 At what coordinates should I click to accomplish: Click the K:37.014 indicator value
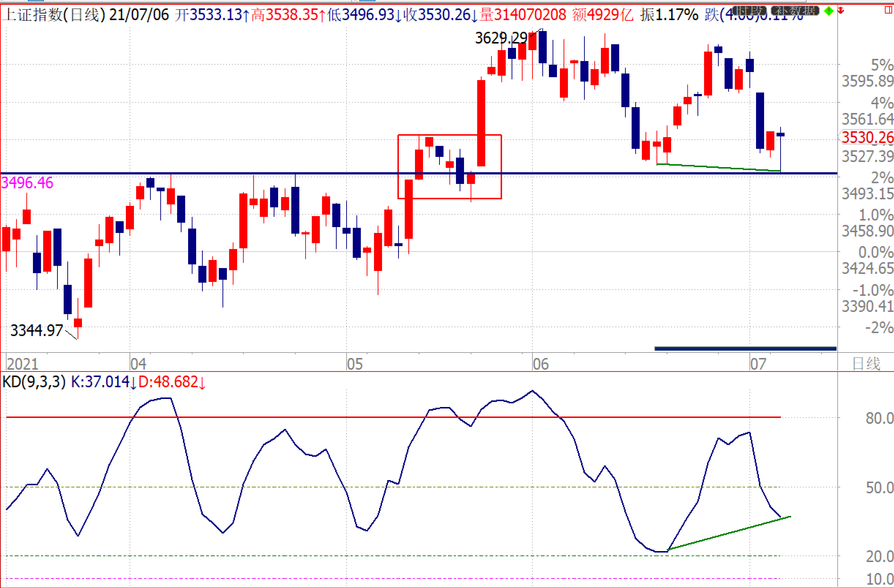pos(104,382)
